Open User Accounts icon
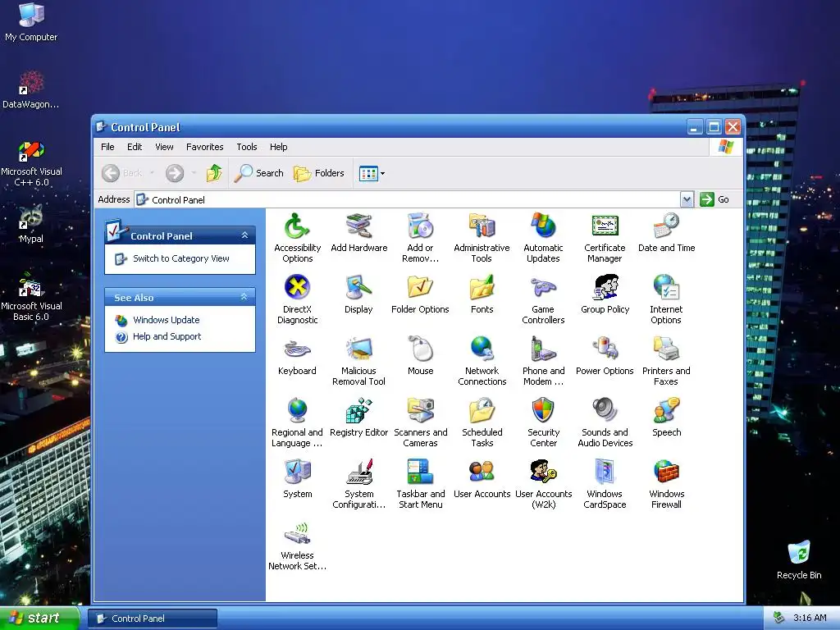This screenshot has width=840, height=630. [x=482, y=479]
